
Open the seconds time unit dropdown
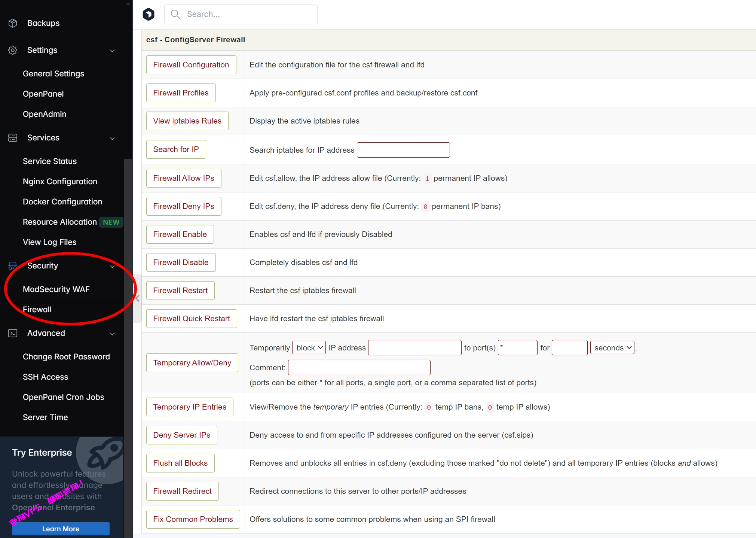coord(612,348)
